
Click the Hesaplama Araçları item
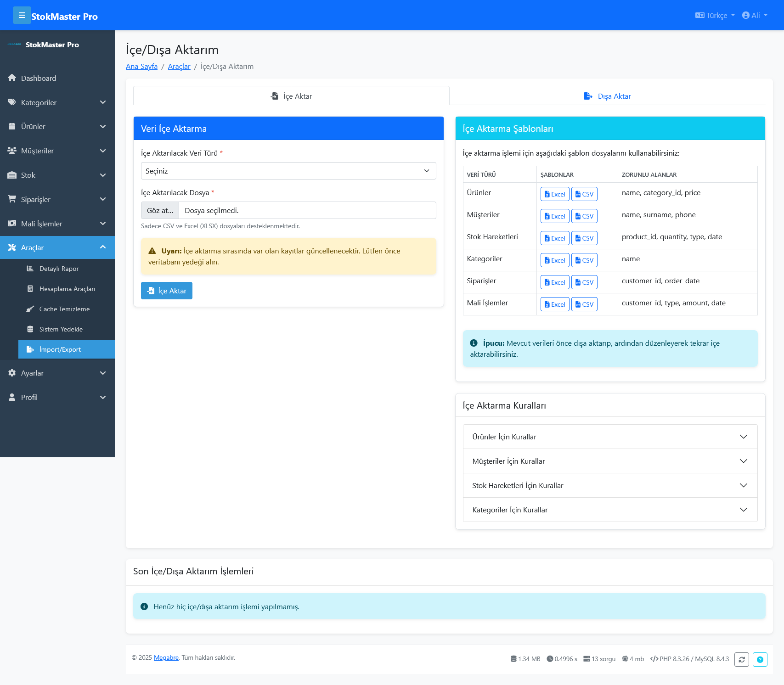coord(67,289)
